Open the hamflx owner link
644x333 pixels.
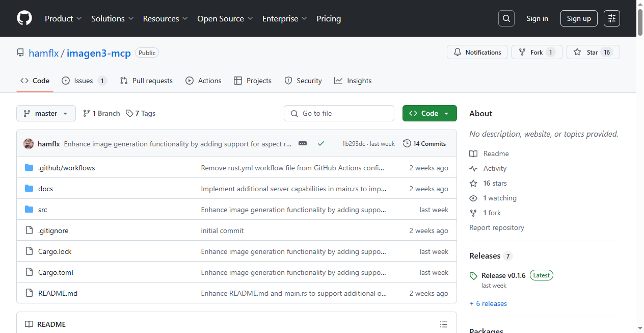pyautogui.click(x=44, y=53)
